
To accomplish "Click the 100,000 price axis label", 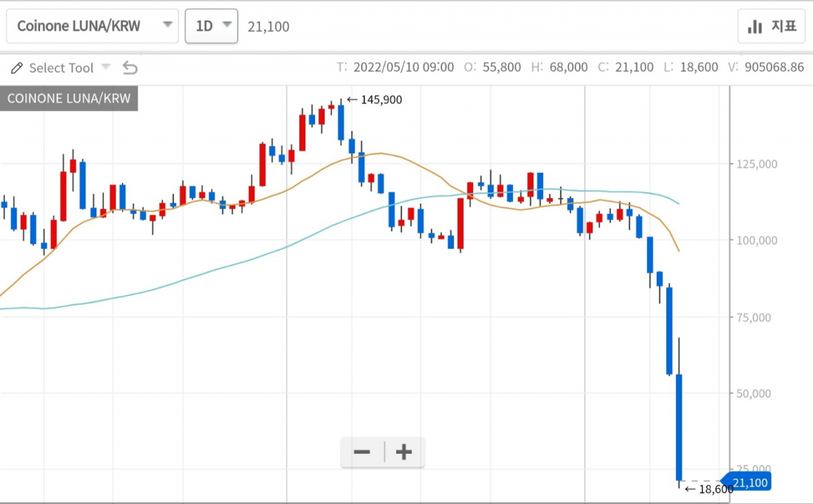I will click(756, 241).
